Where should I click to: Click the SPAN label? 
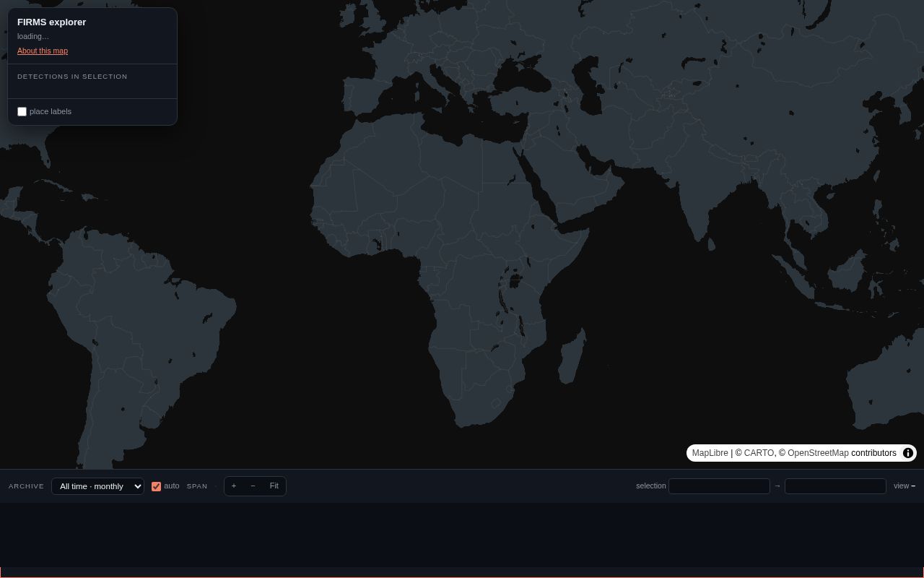pyautogui.click(x=197, y=486)
